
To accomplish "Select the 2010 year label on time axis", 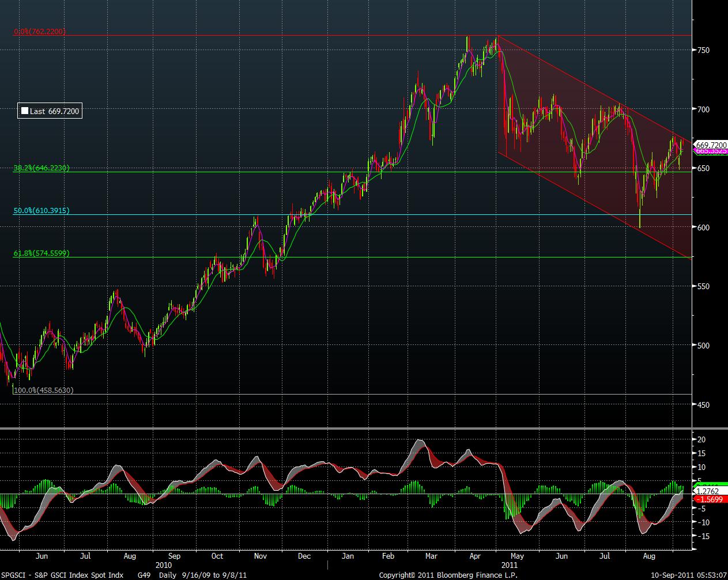I will [164, 565].
